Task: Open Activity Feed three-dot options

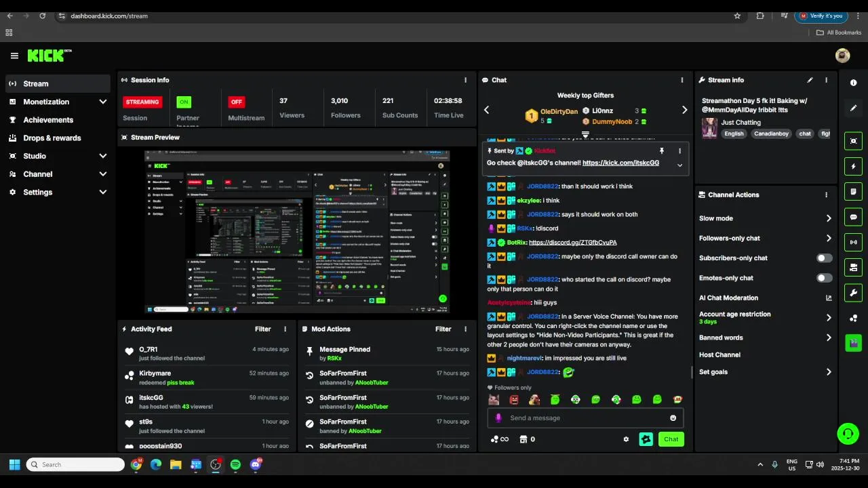Action: tap(285, 329)
